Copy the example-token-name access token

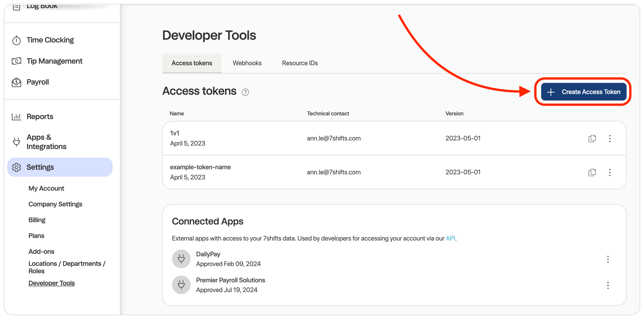coord(592,172)
